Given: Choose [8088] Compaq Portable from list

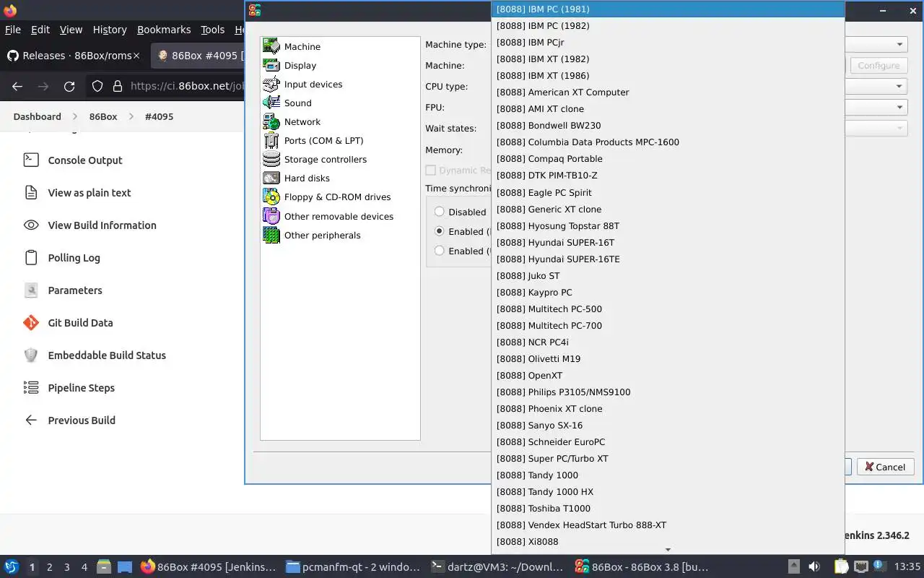Looking at the screenshot, I should [668, 158].
